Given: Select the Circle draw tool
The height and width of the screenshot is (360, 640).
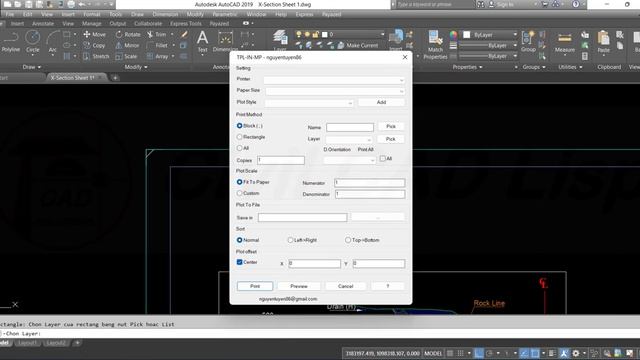Looking at the screenshot, I should coord(33,41).
